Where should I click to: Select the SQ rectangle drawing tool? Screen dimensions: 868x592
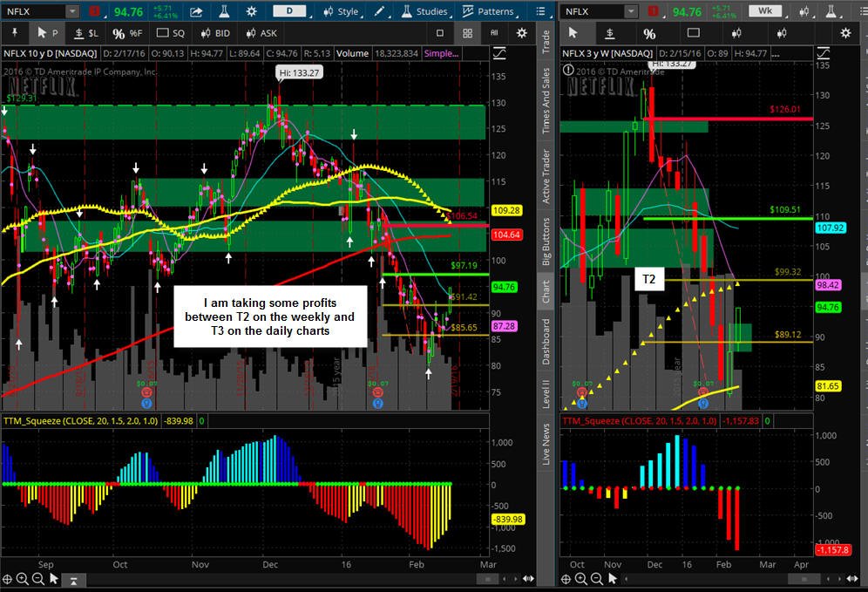tap(171, 33)
